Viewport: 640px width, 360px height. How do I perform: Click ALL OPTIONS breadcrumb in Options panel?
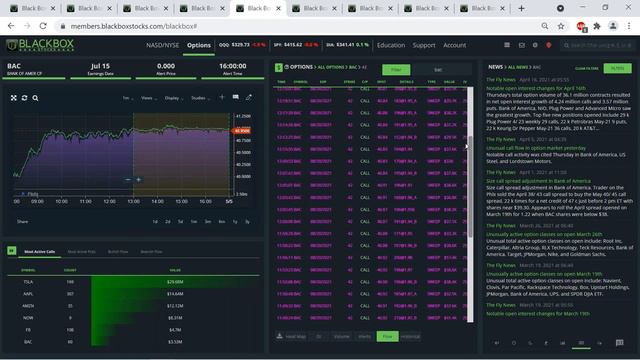pos(331,67)
